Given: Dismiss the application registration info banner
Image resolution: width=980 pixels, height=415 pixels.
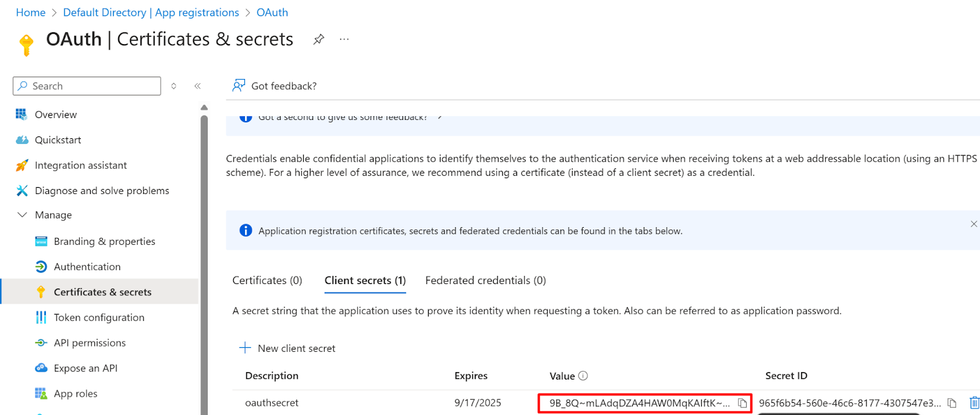Looking at the screenshot, I should coord(974,224).
